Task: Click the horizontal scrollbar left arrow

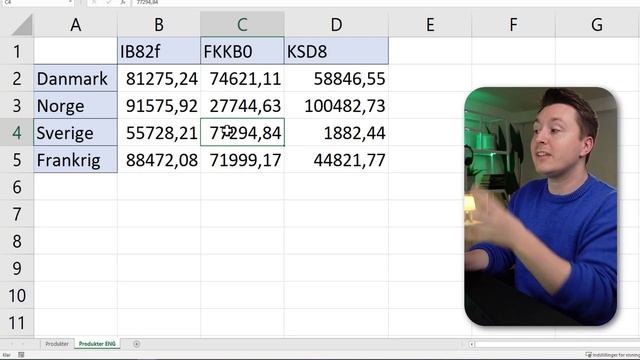Action: tap(471, 344)
